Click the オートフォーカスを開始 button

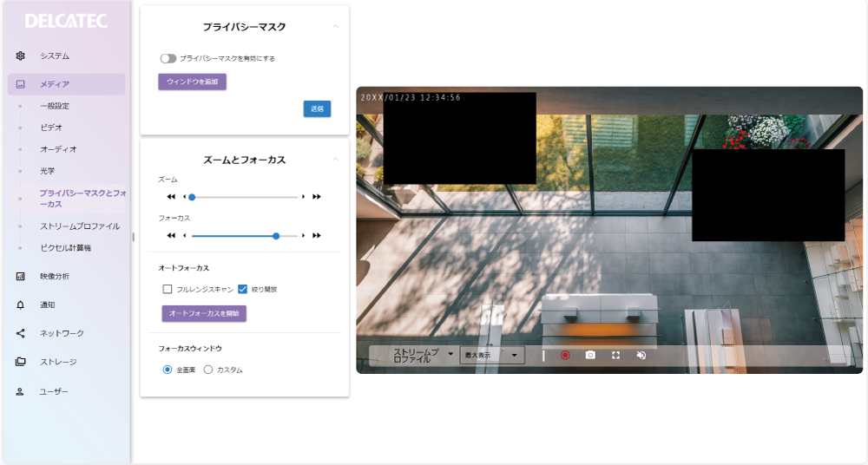[204, 313]
